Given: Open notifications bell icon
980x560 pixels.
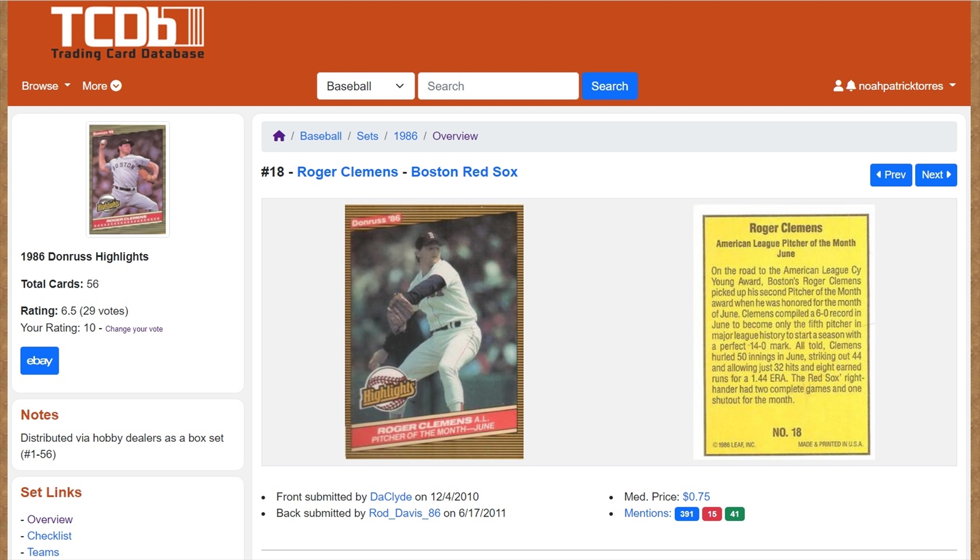Looking at the screenshot, I should (851, 86).
